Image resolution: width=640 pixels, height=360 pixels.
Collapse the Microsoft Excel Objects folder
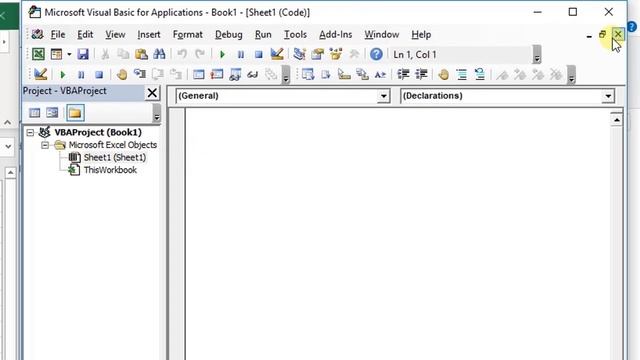[x=45, y=145]
